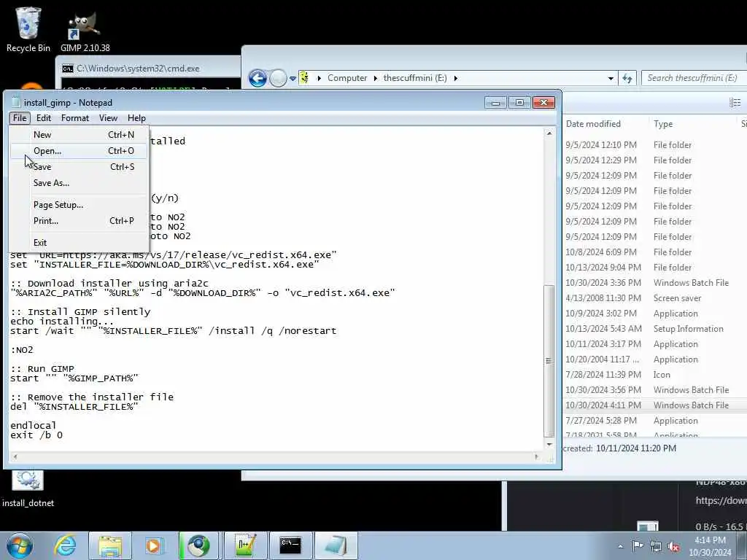Select the Setup Information file row

click(x=654, y=329)
